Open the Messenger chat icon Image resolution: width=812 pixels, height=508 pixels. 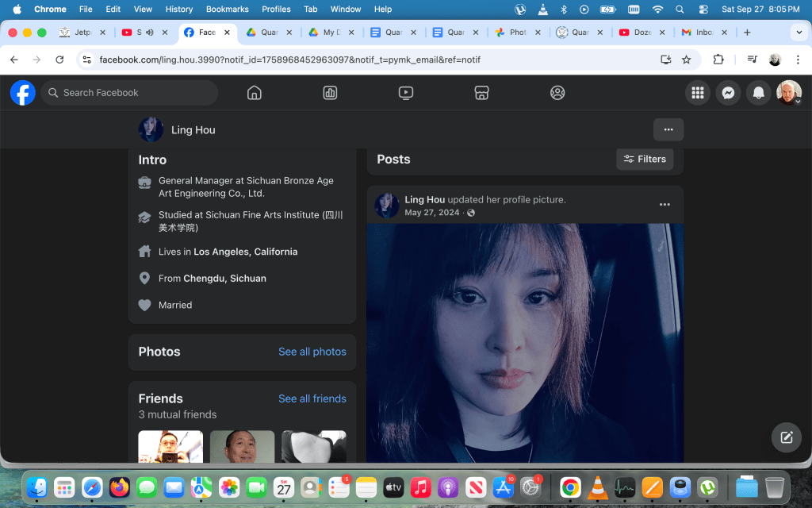727,93
